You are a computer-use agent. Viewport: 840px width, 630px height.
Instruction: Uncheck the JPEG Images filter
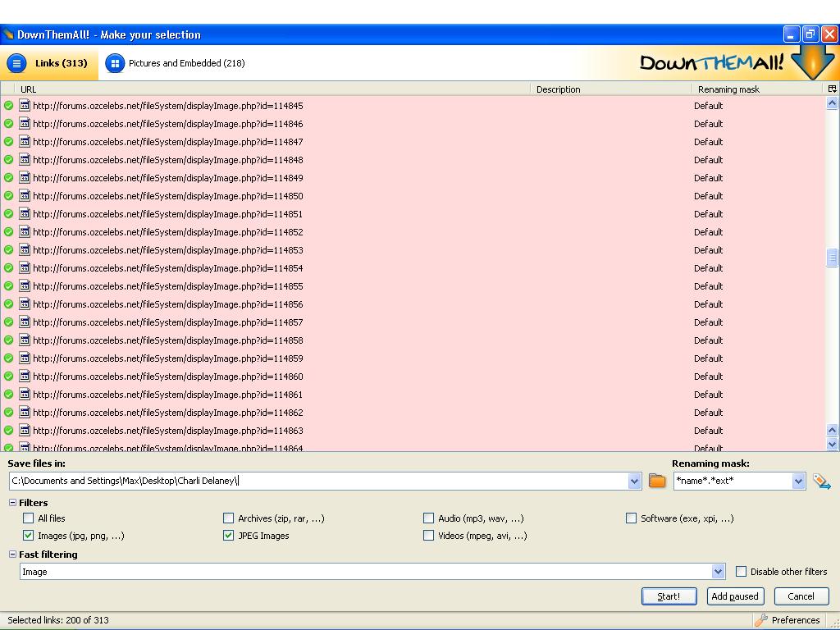point(229,536)
